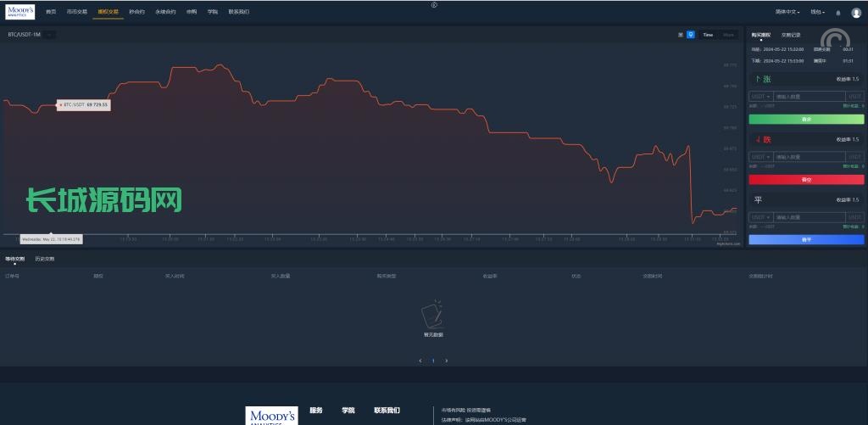The height and width of the screenshot is (425, 868).
Task: Click the red 看空 buy-down button
Action: [x=806, y=180]
